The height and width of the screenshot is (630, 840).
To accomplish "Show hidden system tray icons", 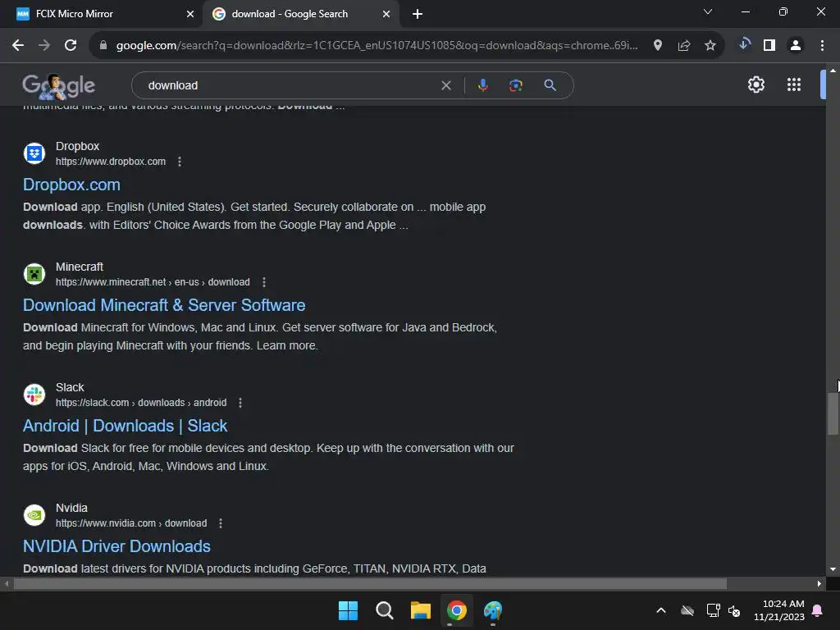I will click(661, 610).
